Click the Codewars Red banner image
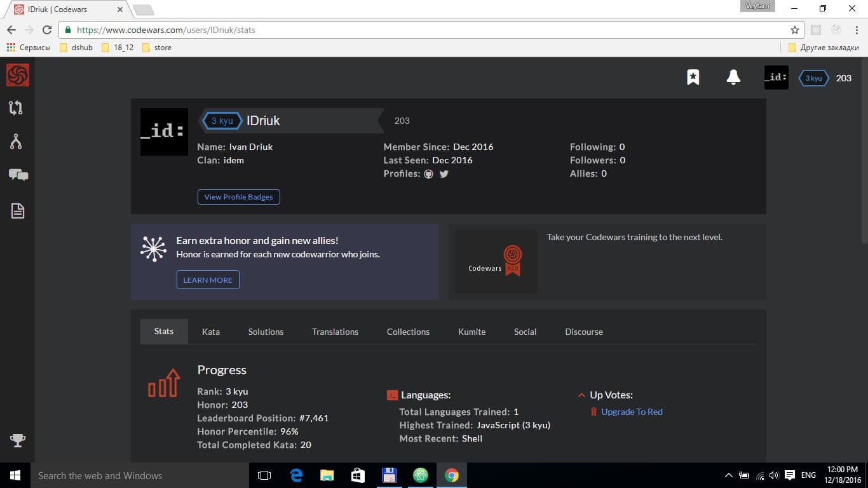Screen dimensions: 868x488 click(x=496, y=262)
